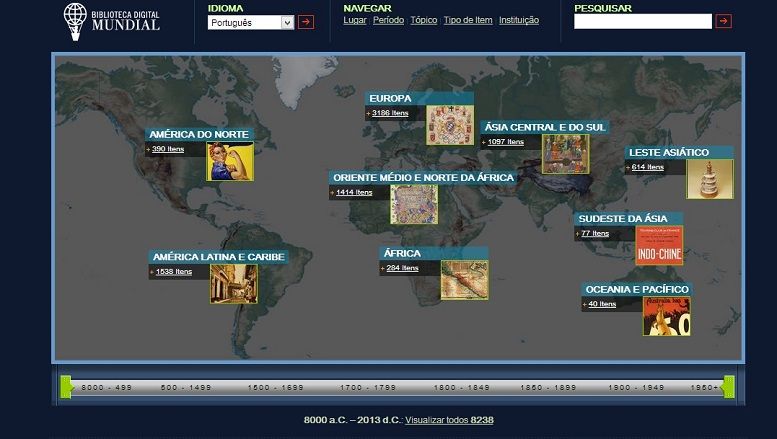The width and height of the screenshot is (777, 439).
Task: Browse by Lugar in the Navegar menu
Action: coord(354,20)
